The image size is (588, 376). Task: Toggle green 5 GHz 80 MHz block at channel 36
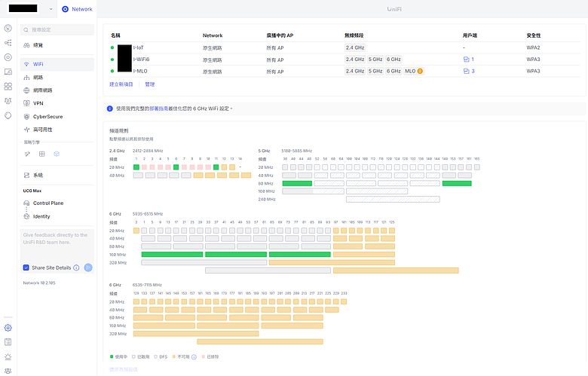(x=297, y=183)
